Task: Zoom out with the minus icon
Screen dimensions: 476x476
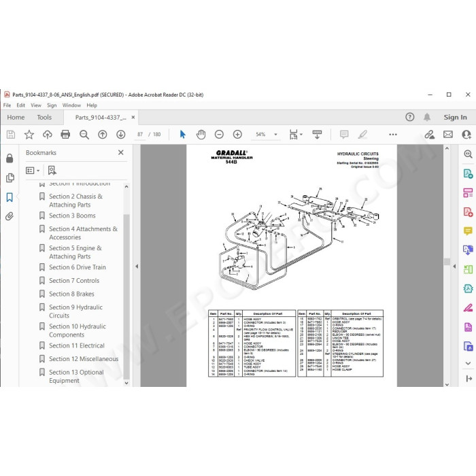Action: point(219,134)
